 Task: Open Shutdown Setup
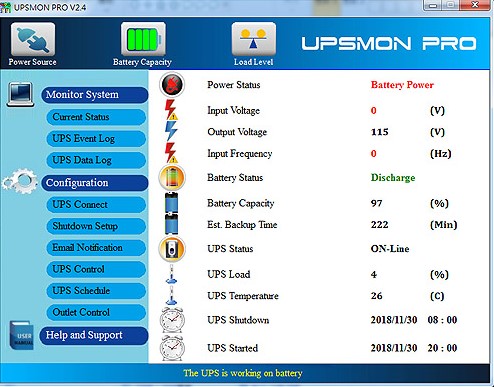(x=96, y=226)
